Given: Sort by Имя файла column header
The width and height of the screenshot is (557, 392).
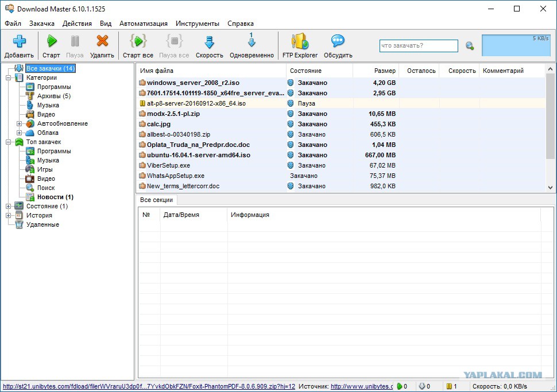Looking at the screenshot, I should point(211,71).
